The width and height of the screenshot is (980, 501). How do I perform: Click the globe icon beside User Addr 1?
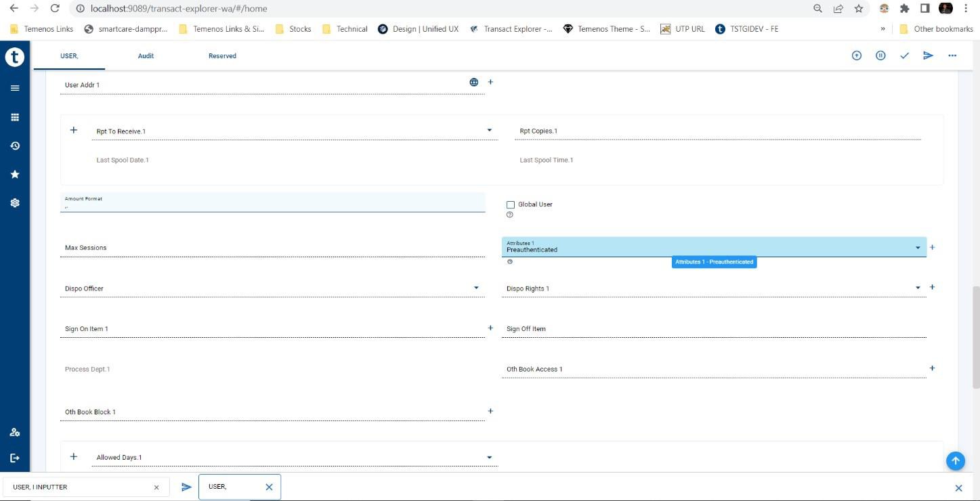tap(474, 82)
